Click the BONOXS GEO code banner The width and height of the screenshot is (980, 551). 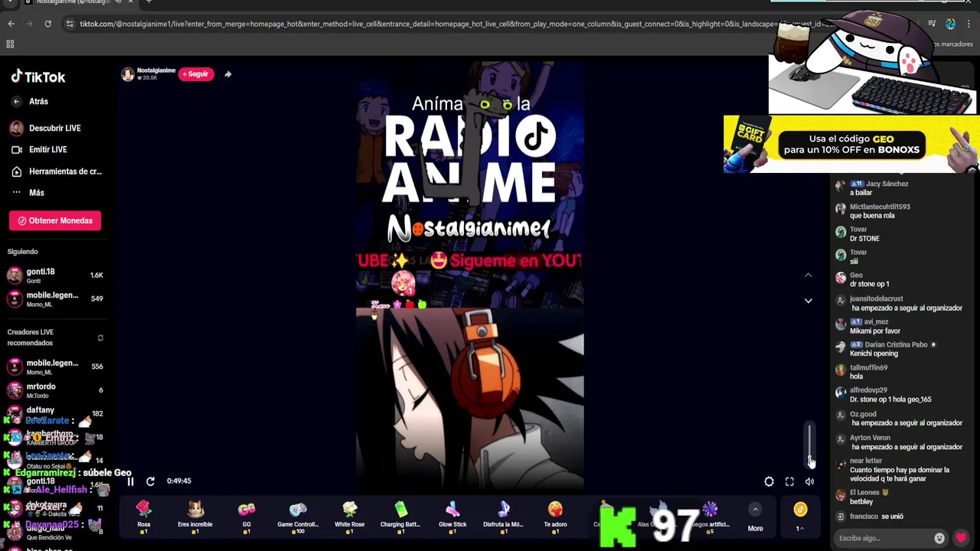[851, 145]
